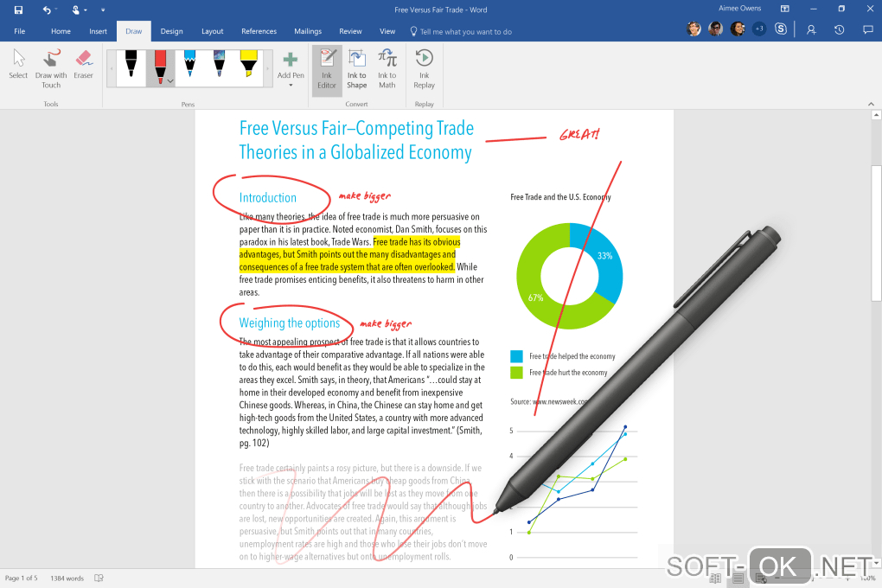Click the Introduction heading

pos(268,197)
